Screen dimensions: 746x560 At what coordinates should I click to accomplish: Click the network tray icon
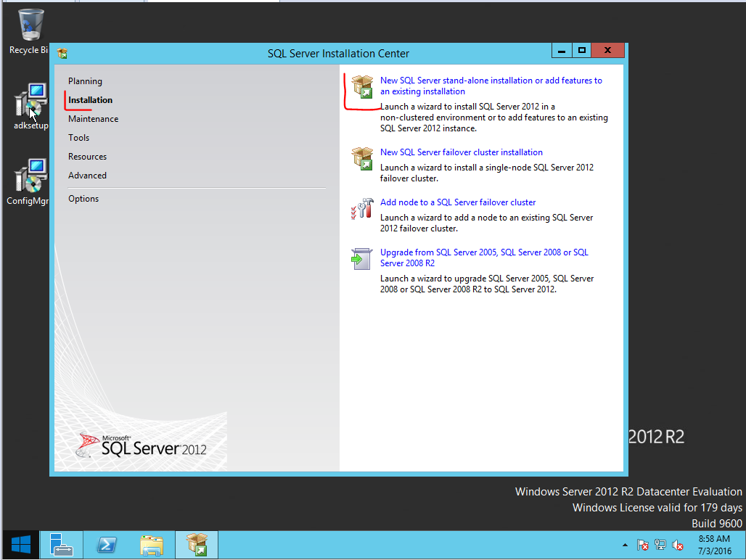point(660,545)
